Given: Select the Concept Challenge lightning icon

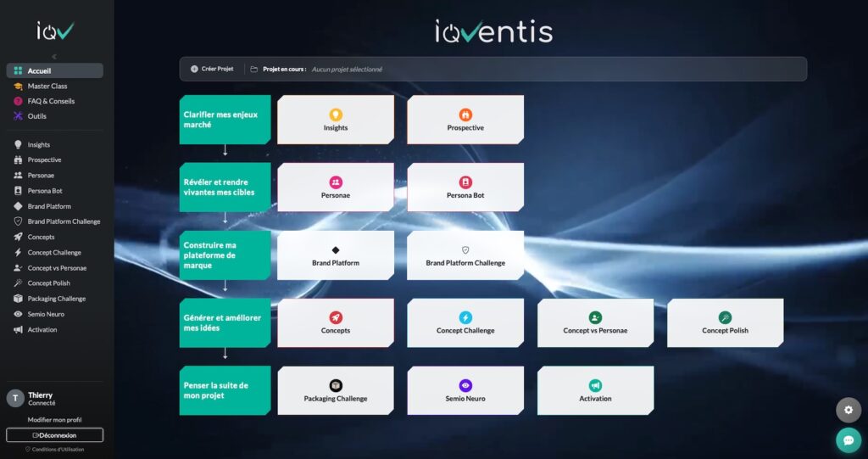Looking at the screenshot, I should tap(465, 317).
